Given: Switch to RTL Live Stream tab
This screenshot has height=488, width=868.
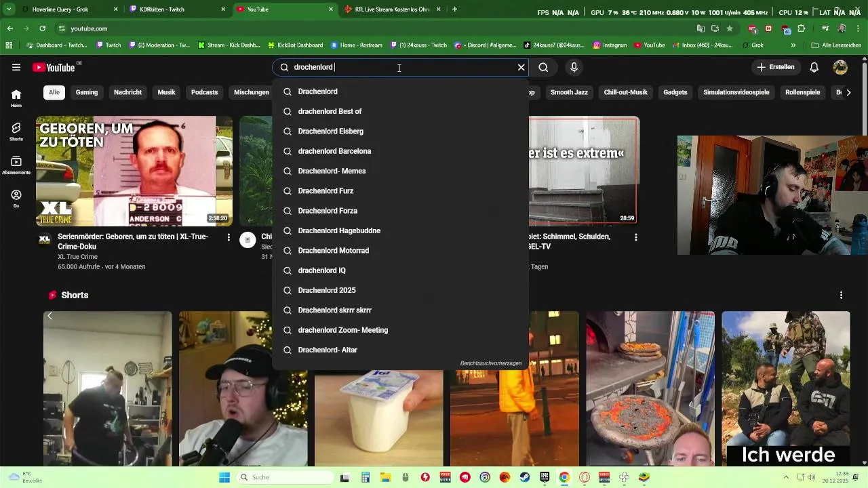Looking at the screenshot, I should click(392, 9).
